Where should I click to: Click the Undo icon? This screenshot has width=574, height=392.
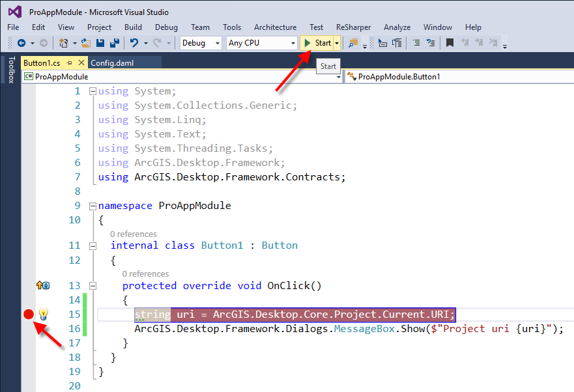click(133, 44)
